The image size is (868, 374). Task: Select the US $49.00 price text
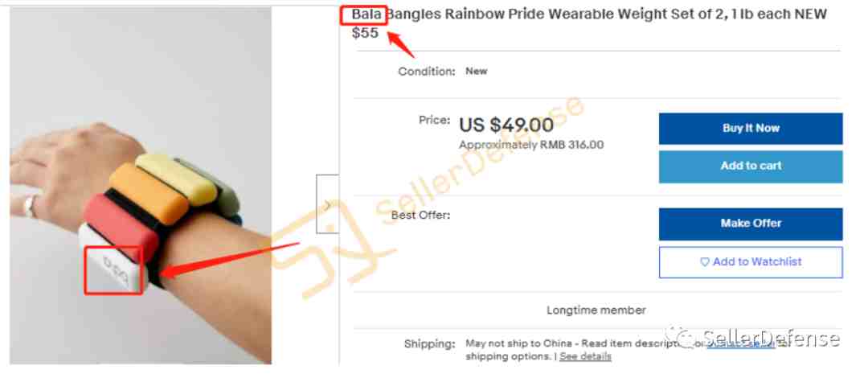(x=506, y=125)
